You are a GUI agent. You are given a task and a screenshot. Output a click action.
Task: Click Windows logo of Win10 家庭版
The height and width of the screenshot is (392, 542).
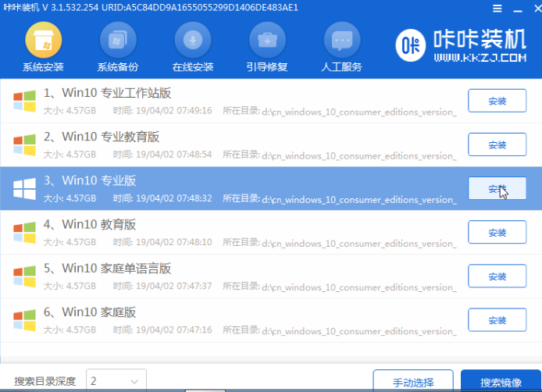(24, 319)
